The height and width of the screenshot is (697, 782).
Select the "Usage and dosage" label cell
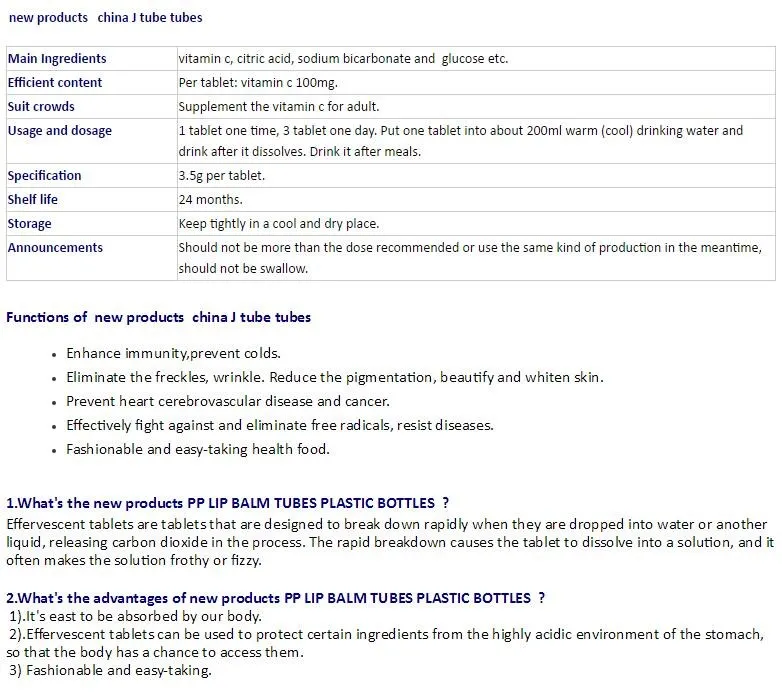tap(60, 131)
